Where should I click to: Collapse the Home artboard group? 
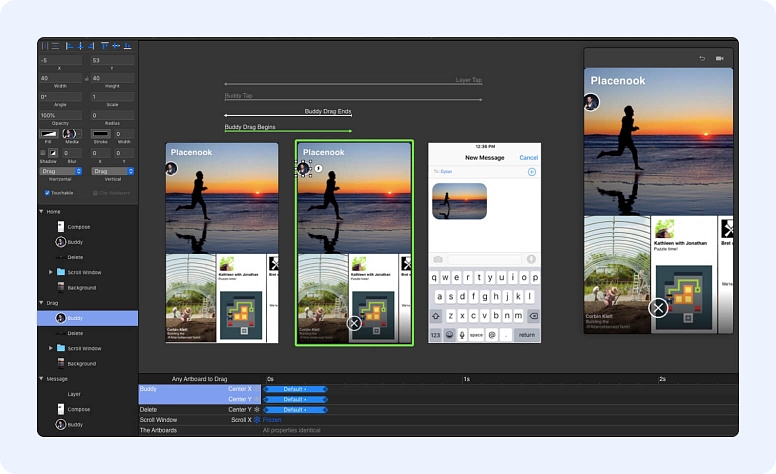(x=42, y=211)
